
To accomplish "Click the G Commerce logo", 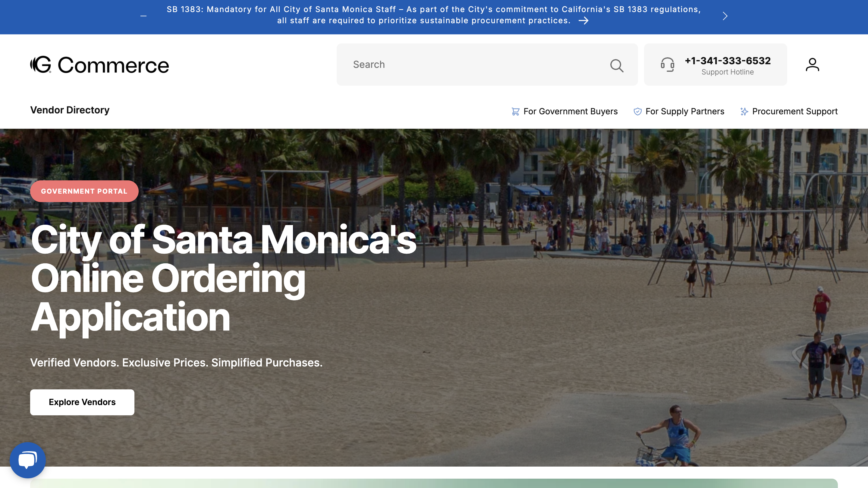I will coord(99,65).
